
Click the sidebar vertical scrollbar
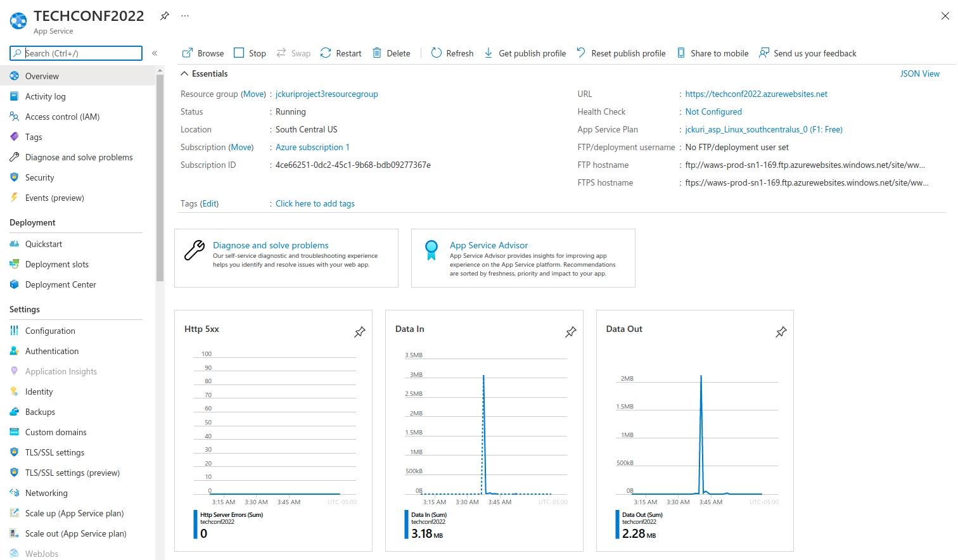[160, 177]
